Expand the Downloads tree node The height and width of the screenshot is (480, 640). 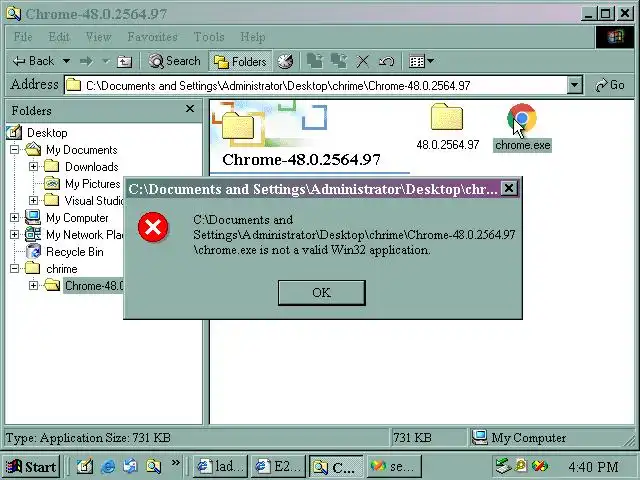[33, 167]
